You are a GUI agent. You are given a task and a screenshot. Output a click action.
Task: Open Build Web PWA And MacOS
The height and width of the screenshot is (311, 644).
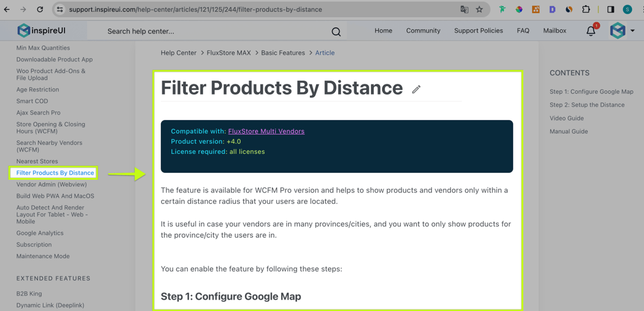55,196
